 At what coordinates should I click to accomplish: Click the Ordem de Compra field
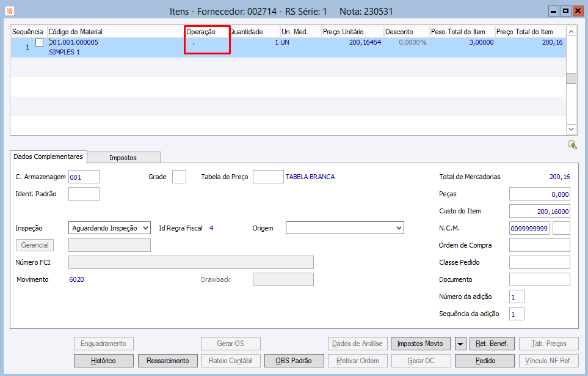(540, 245)
